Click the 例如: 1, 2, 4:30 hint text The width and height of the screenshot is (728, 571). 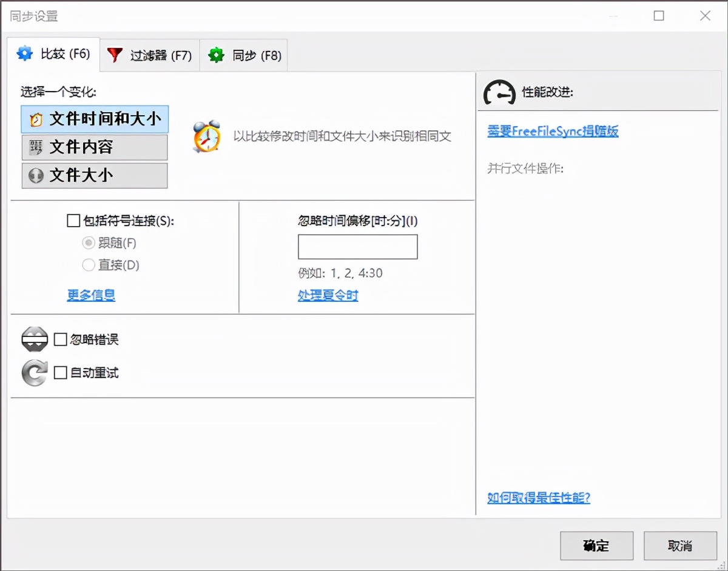coord(340,273)
